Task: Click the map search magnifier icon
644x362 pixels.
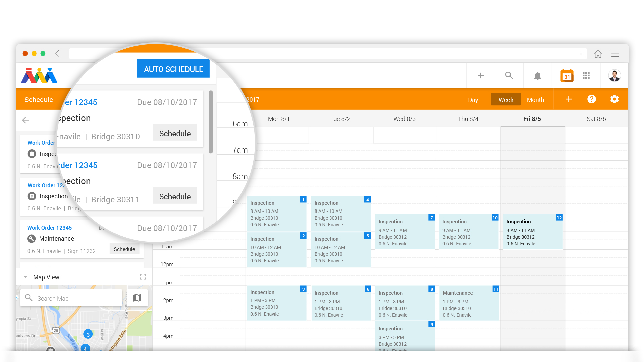Action: point(29,298)
